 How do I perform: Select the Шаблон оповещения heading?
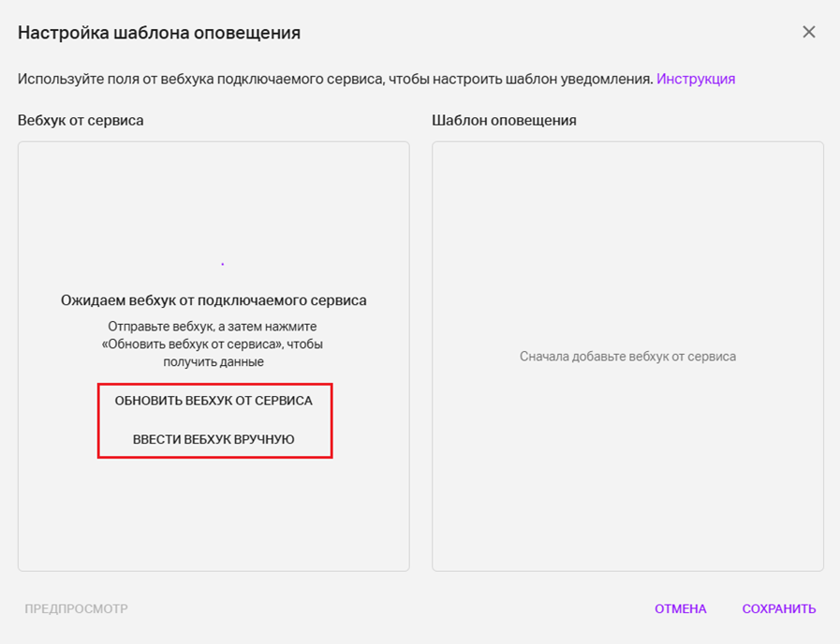(x=504, y=121)
